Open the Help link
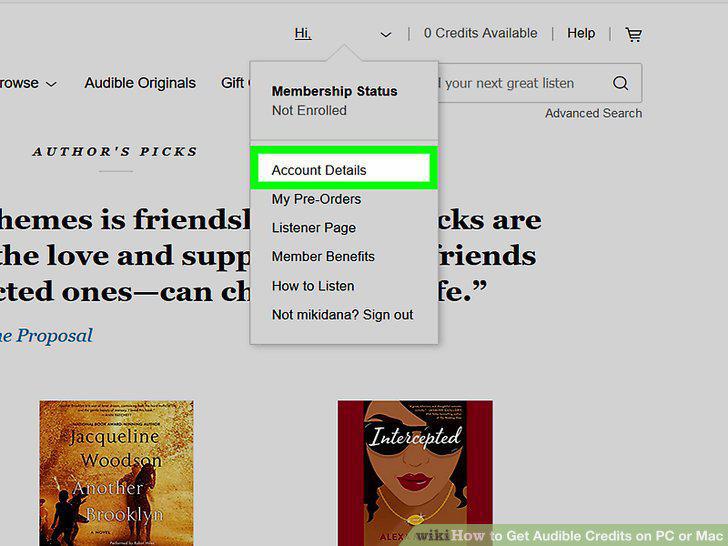Viewport: 728px width, 546px height. point(581,33)
